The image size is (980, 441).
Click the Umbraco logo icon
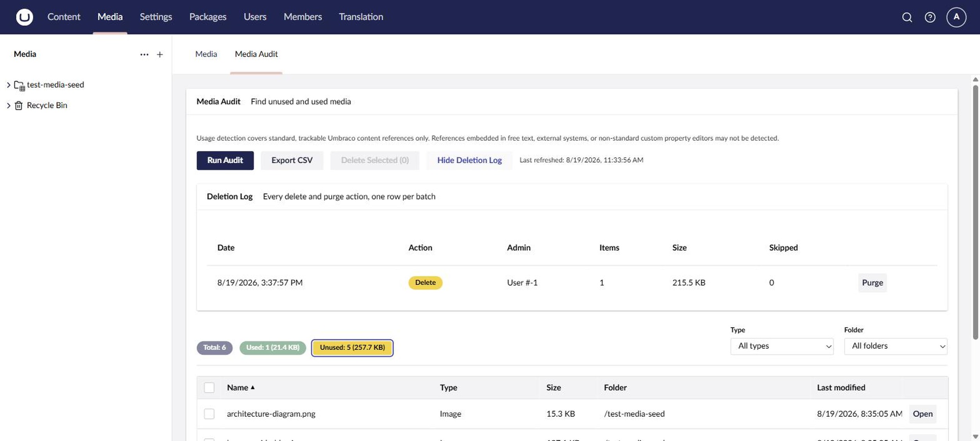(24, 17)
